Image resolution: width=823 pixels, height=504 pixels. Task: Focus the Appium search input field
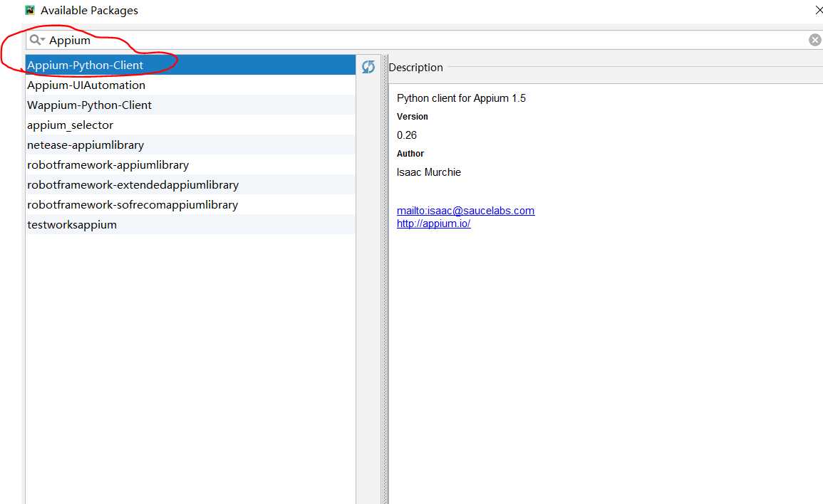click(425, 40)
